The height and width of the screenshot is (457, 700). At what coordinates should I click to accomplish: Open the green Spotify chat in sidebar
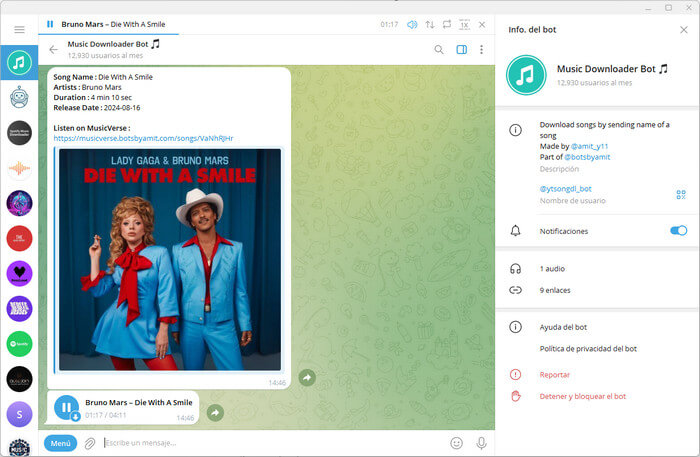(19, 344)
